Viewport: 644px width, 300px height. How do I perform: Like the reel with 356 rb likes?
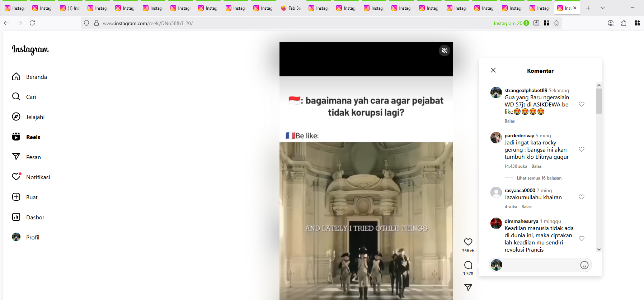click(468, 242)
